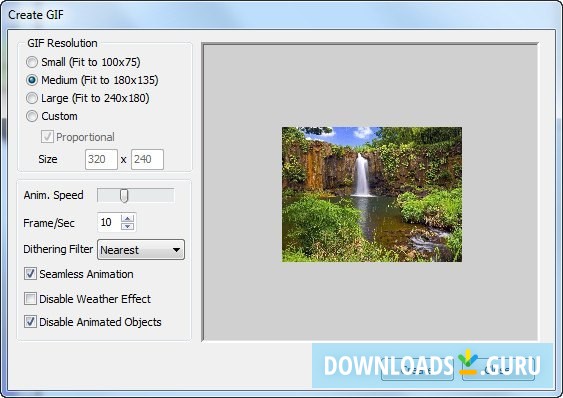Click the Anim. Speed slider handle
Screen dimensions: 563x398
[x=124, y=196]
